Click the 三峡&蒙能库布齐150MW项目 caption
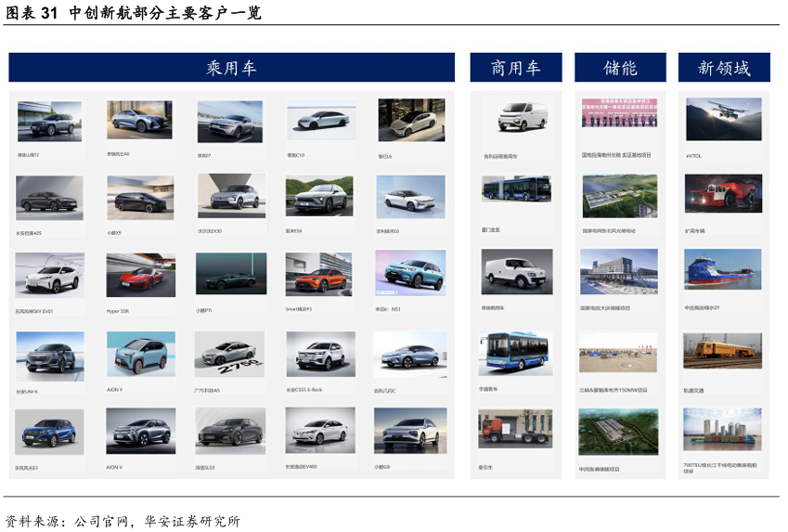The image size is (788, 532). pos(614,390)
